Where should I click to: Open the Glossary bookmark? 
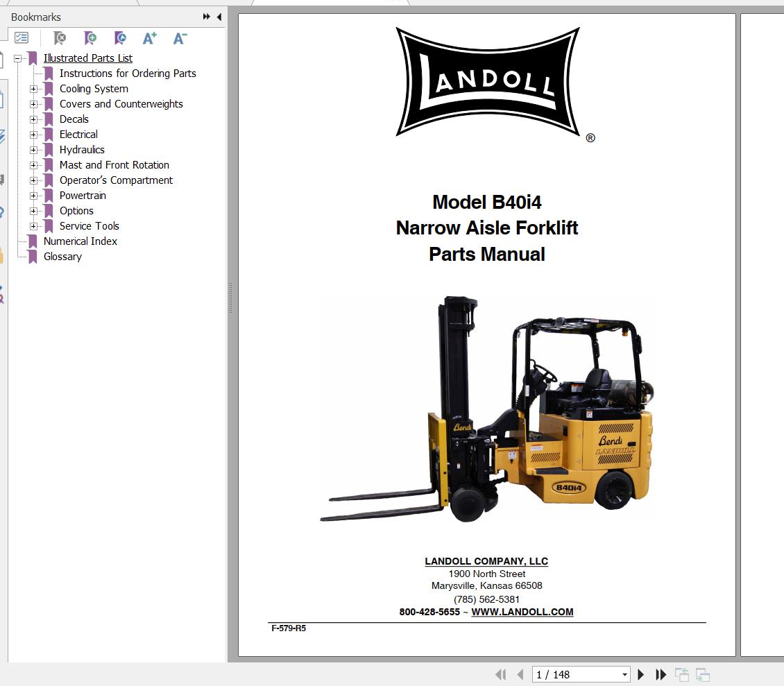pos(62,256)
